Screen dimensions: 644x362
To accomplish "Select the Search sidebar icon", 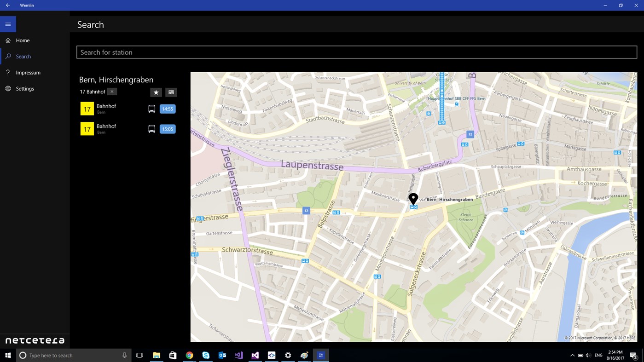I will pyautogui.click(x=8, y=56).
